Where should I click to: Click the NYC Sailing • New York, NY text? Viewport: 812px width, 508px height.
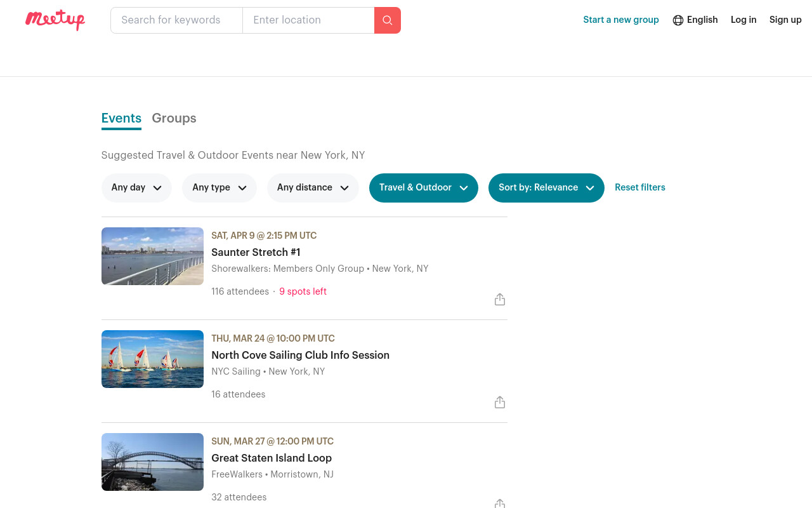(x=268, y=371)
